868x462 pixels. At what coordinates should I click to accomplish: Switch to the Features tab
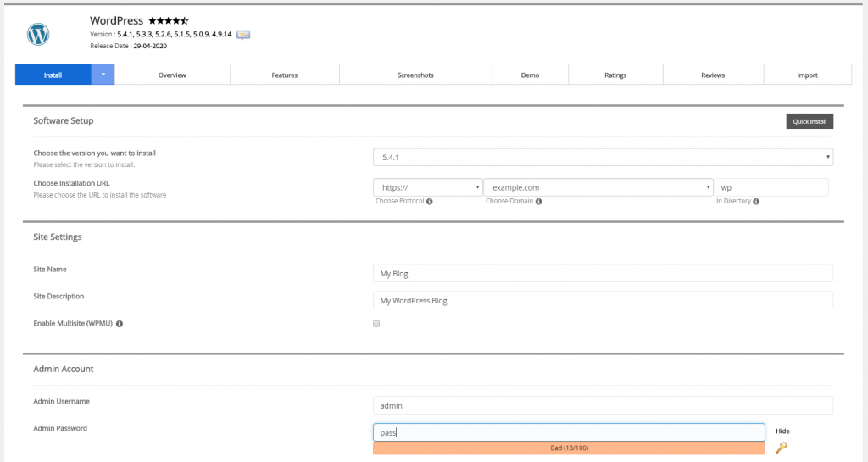[x=285, y=75]
